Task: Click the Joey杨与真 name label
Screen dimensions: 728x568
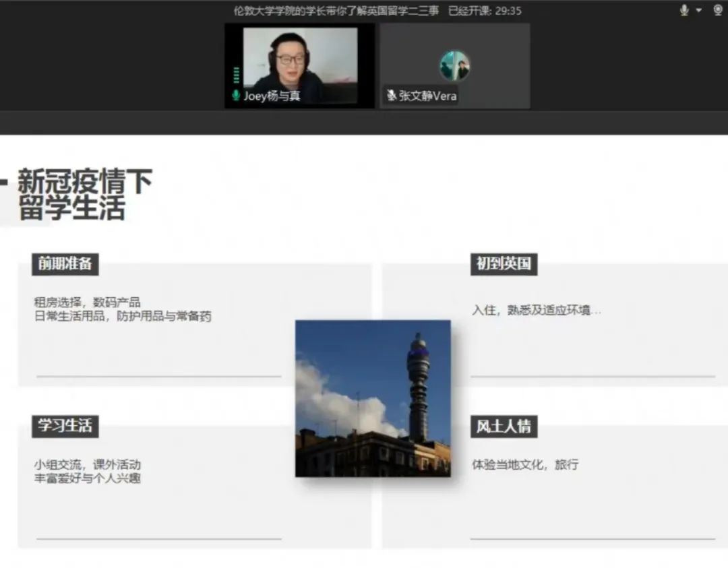Action: coord(272,96)
